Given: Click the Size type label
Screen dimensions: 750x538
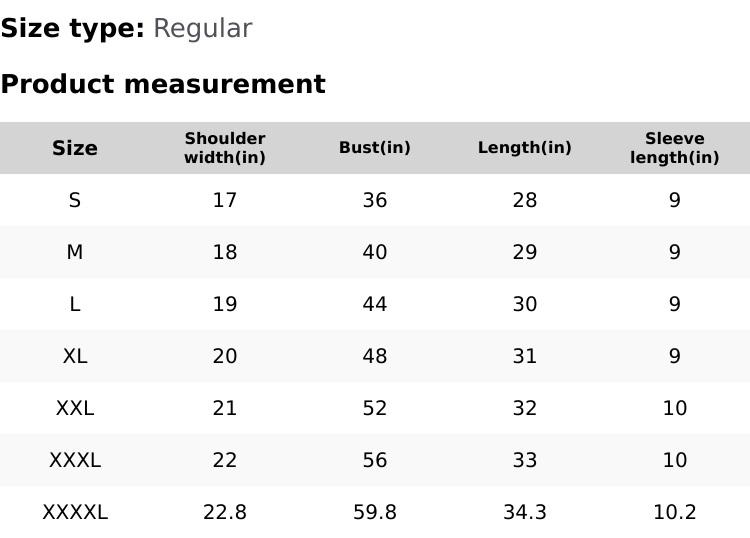Looking at the screenshot, I should [x=72, y=28].
